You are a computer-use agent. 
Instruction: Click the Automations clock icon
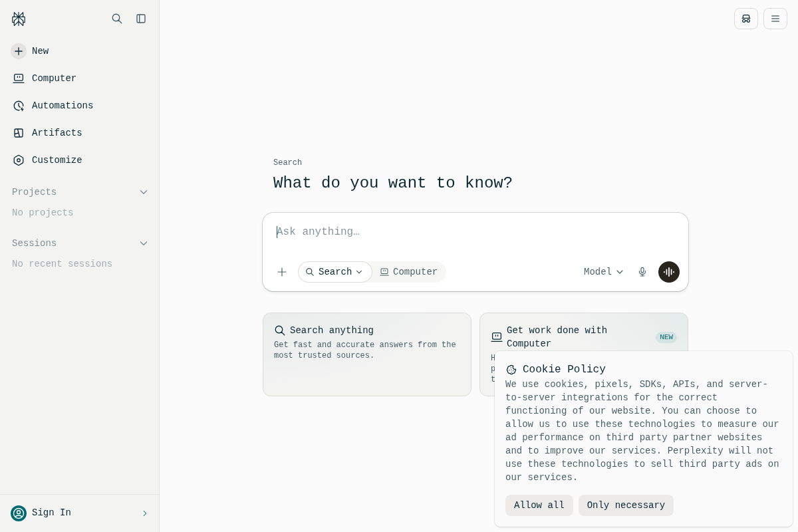[19, 106]
